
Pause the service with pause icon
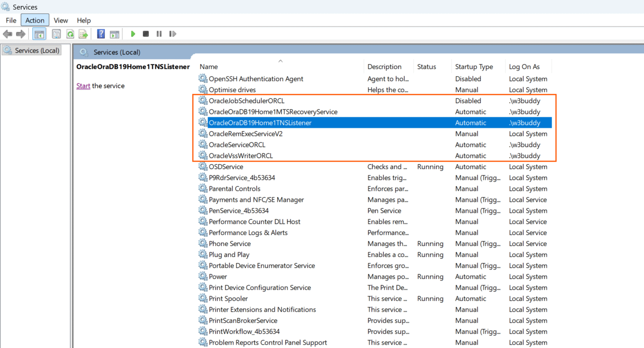click(x=159, y=34)
